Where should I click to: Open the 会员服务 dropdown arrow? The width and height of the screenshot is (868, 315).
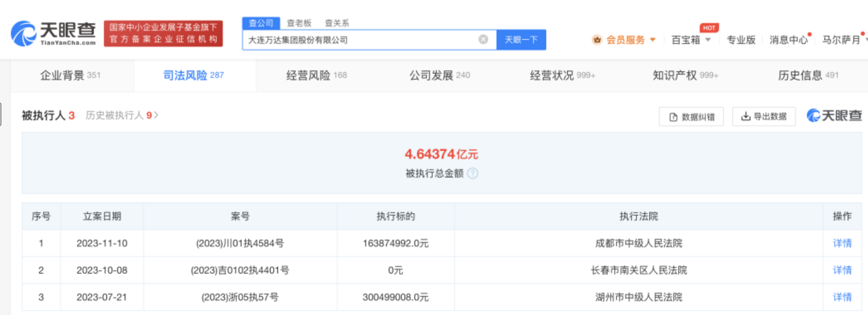click(653, 40)
